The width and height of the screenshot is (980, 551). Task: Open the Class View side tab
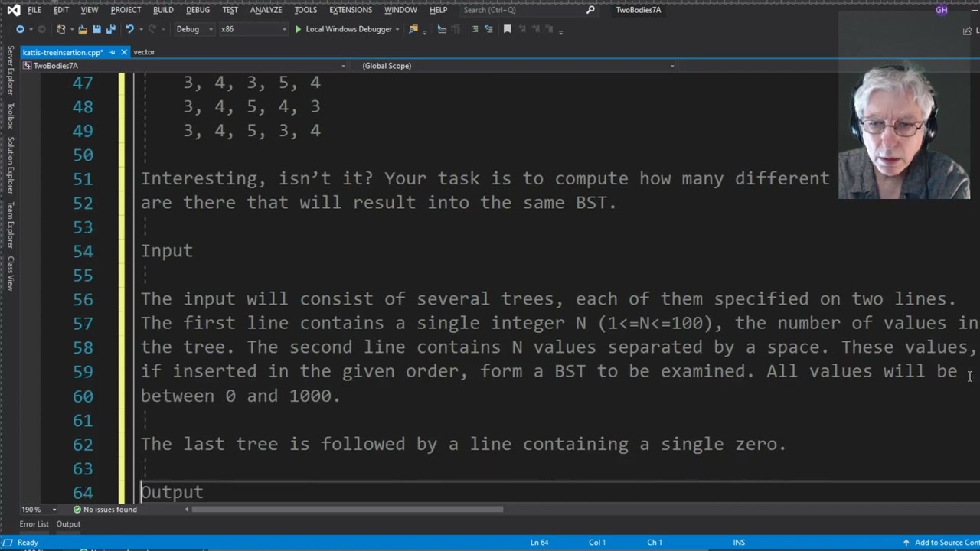point(11,273)
